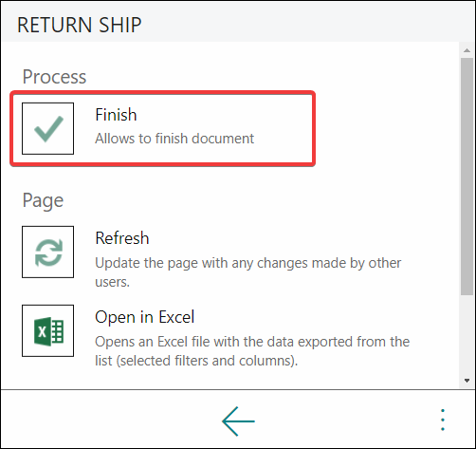
Task: Click the Excel spreadsheet icon
Action: point(48,330)
